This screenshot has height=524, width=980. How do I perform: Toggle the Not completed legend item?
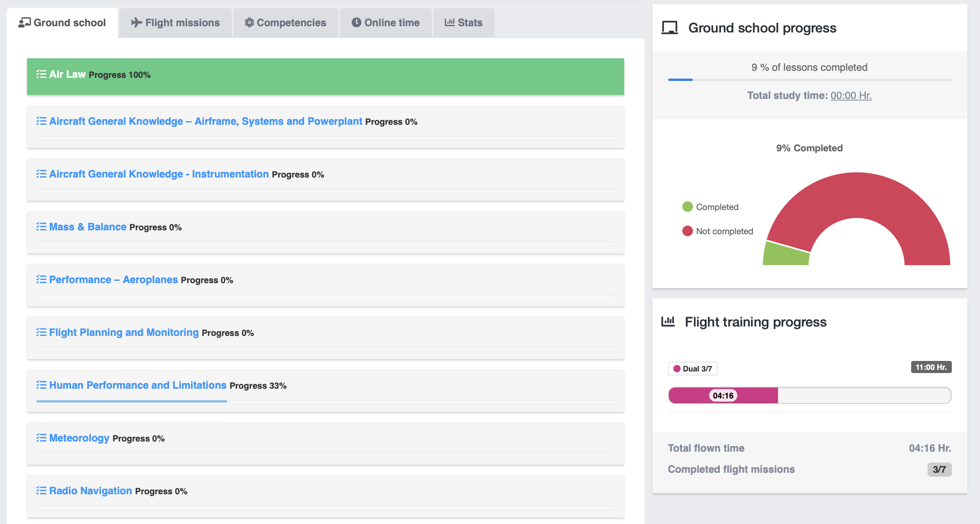(x=717, y=231)
